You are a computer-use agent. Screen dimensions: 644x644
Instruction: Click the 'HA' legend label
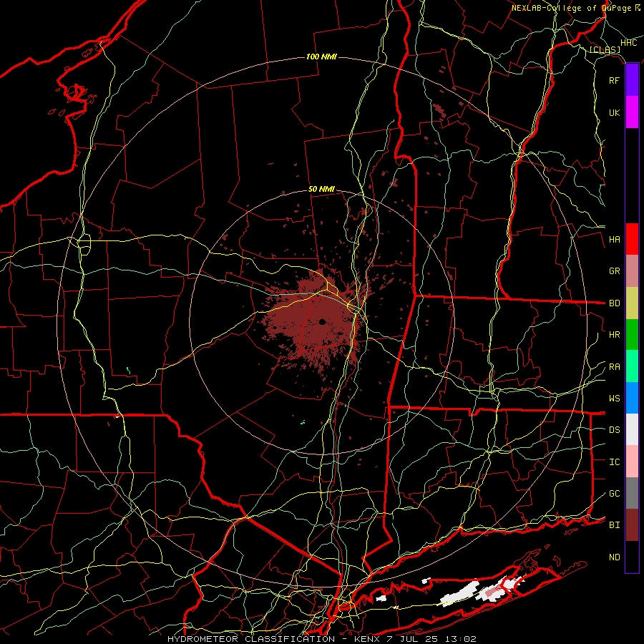pos(615,239)
